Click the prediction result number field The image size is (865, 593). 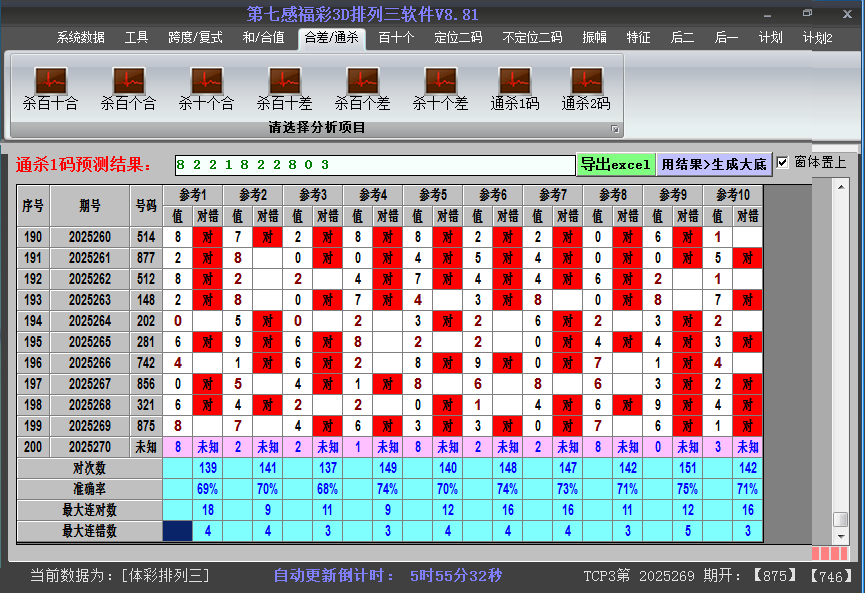373,165
